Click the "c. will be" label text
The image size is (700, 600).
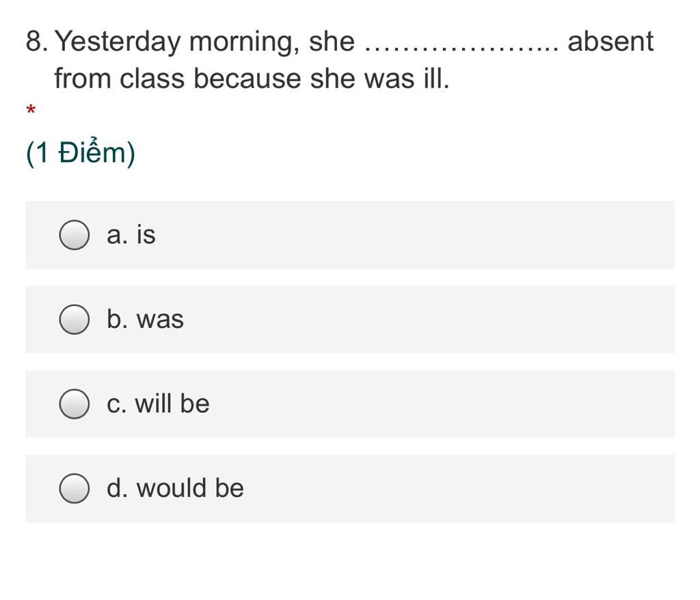[x=158, y=403]
